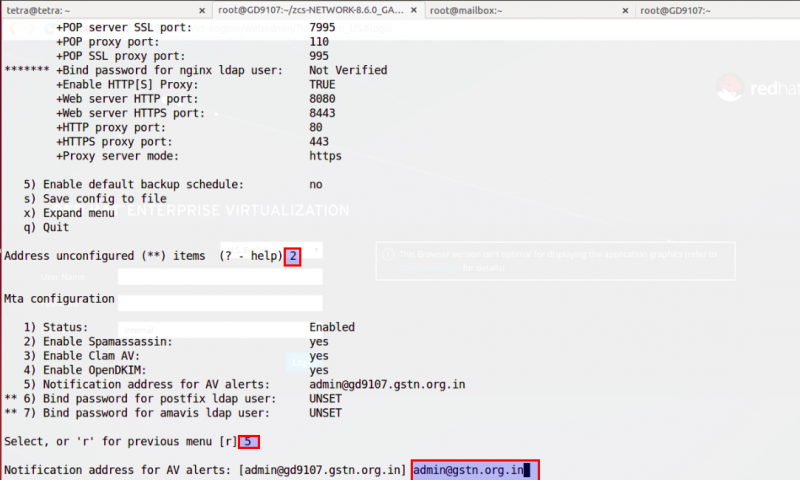Click the 'Enable OpenDKIM' line

coord(85,370)
